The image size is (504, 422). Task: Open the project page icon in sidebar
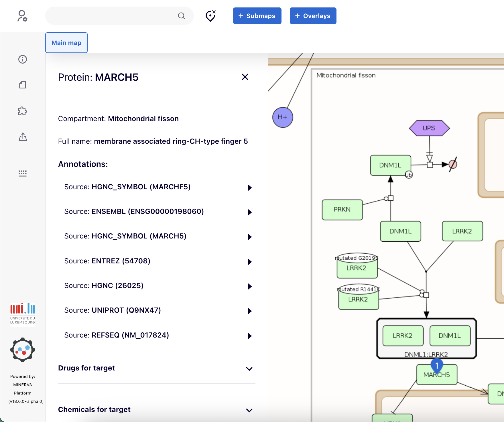[23, 85]
